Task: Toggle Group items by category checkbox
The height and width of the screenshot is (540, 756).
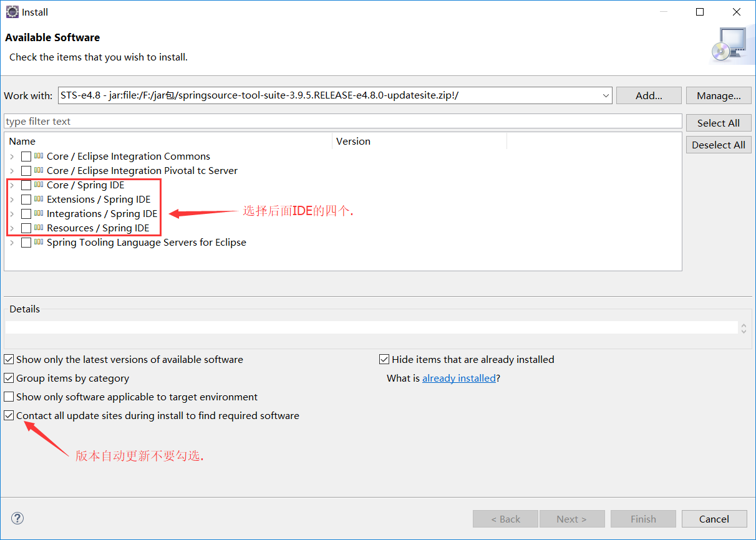Action: [9, 378]
